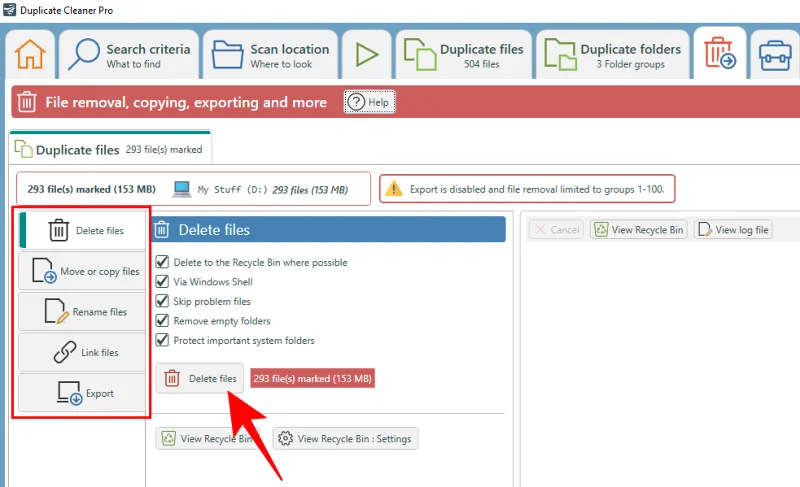Select Rename files in sidebar
Screen dimensions: 800x487
[x=82, y=312]
